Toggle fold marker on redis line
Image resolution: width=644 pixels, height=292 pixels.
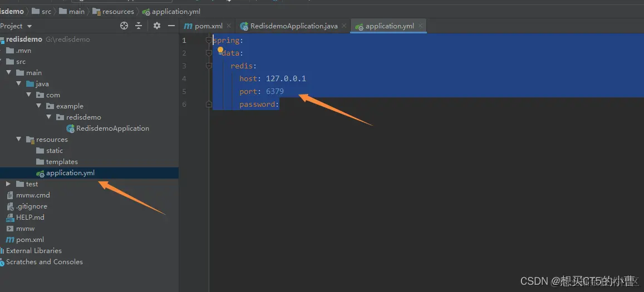(209, 66)
